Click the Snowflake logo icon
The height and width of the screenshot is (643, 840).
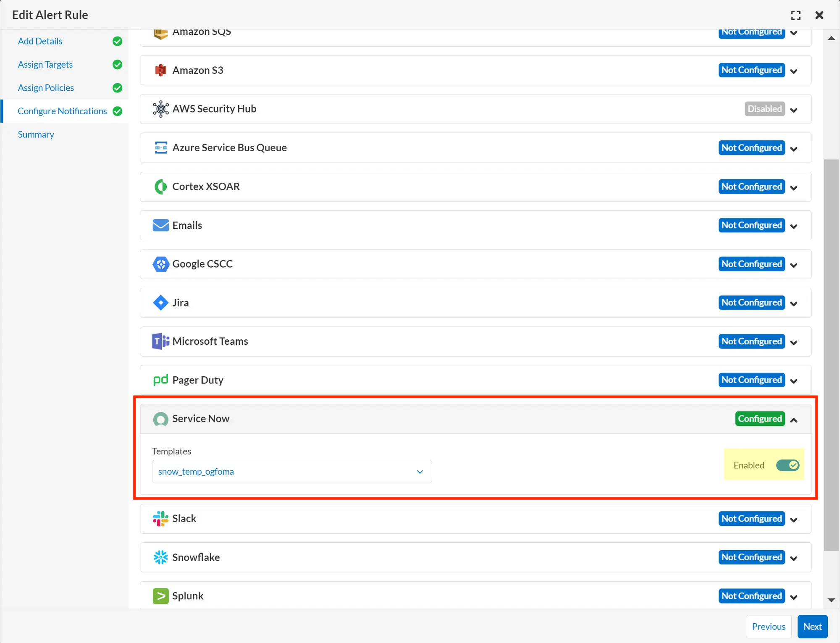(160, 557)
